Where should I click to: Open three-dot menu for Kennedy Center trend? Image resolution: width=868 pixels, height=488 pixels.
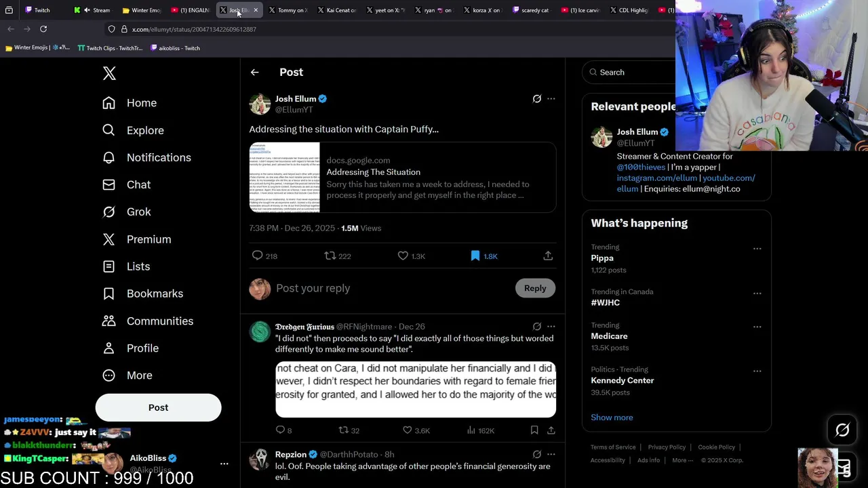pos(757,371)
